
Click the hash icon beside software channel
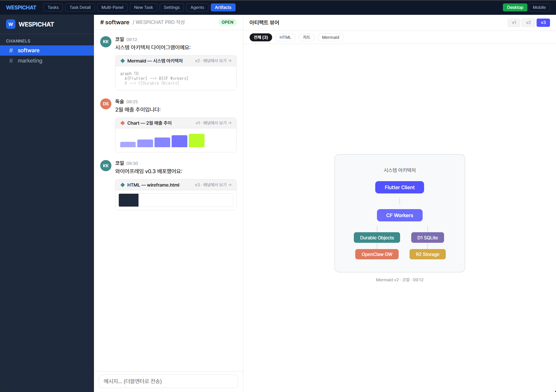point(11,50)
